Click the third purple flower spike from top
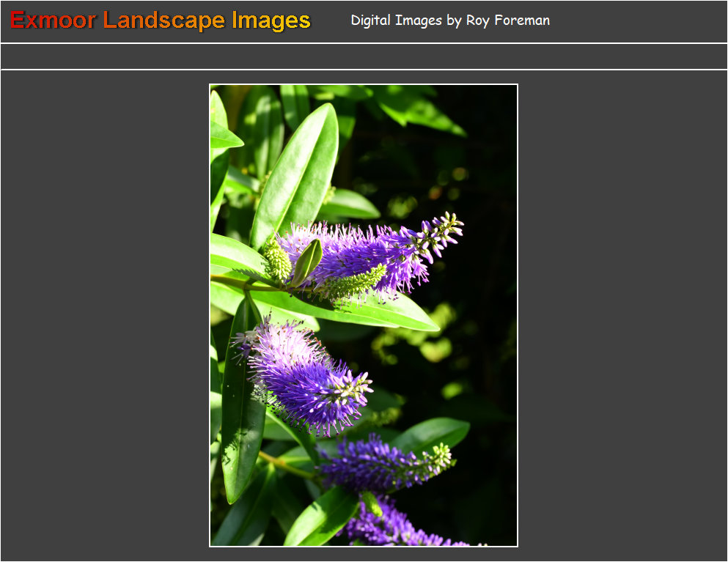Screen dimensions: 728x562 381,463
